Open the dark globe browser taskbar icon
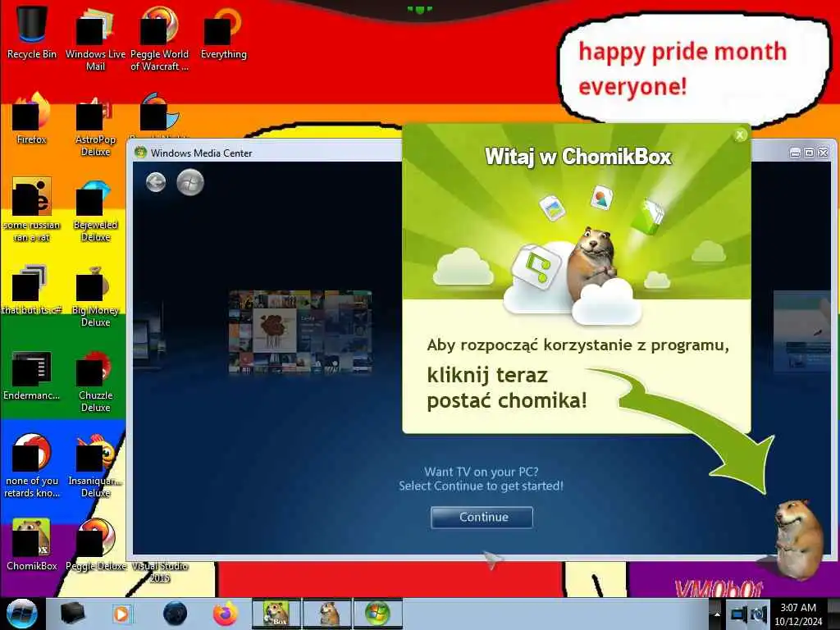Image resolution: width=840 pixels, height=630 pixels. [175, 614]
